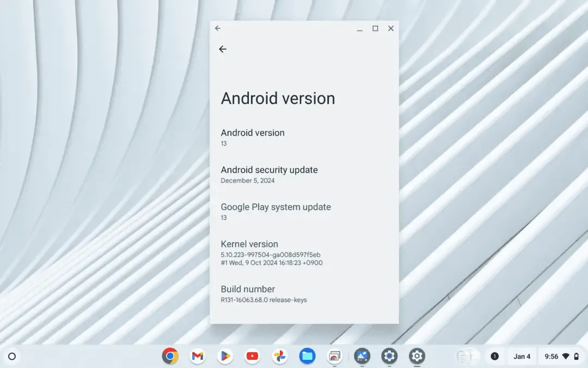
Task: Close the Android version window
Action: tap(391, 28)
